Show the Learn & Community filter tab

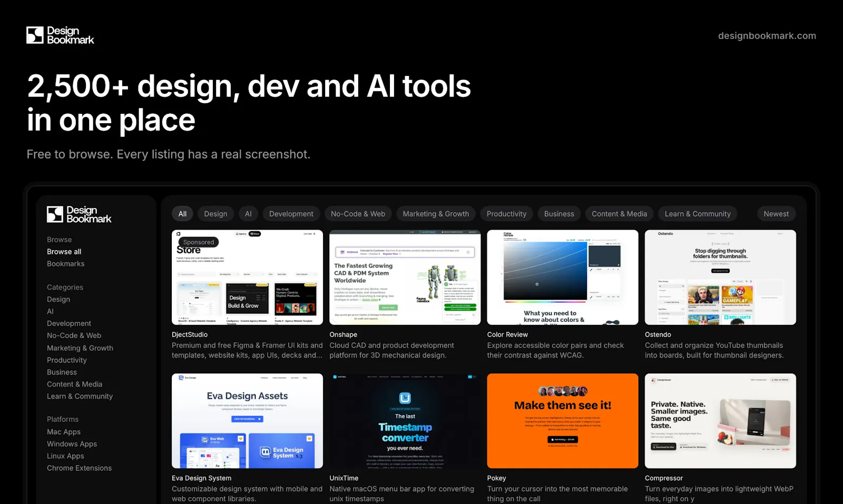tap(698, 214)
